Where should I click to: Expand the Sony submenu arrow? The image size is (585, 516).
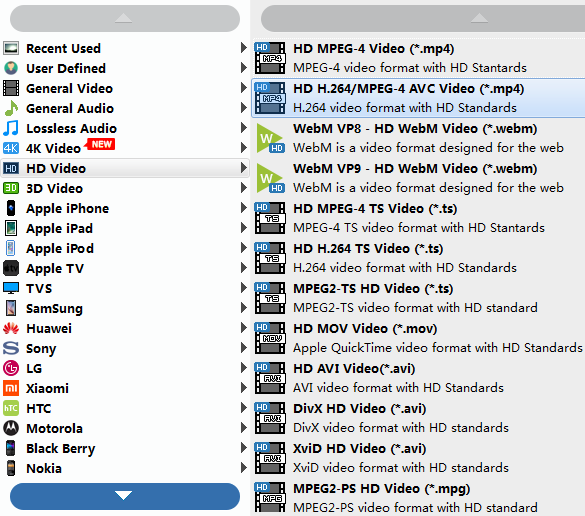coord(244,348)
